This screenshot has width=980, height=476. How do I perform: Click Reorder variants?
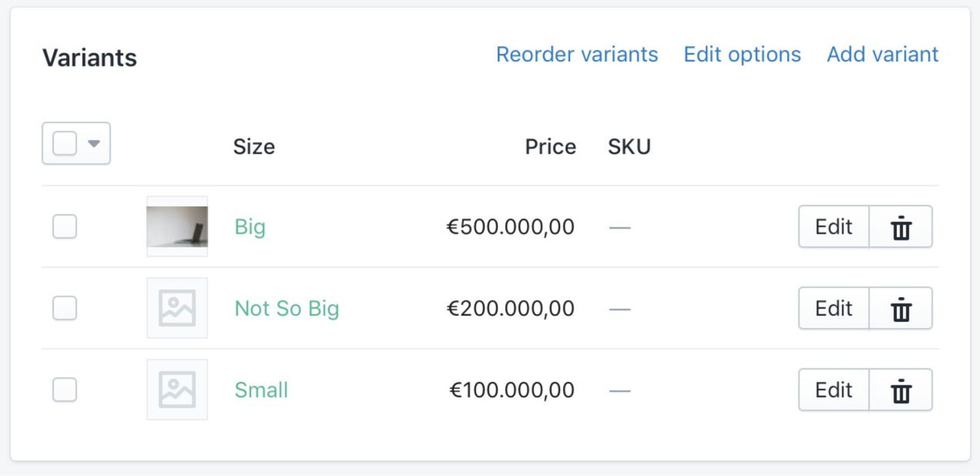point(576,54)
